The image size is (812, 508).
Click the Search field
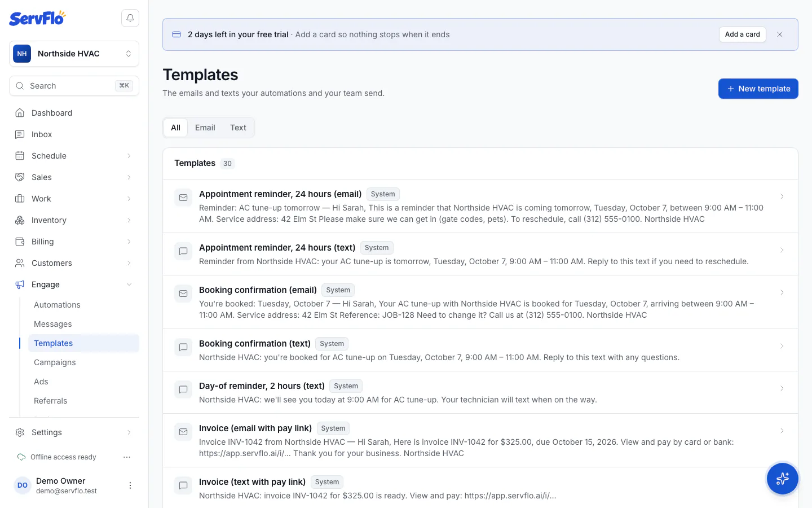[74, 86]
